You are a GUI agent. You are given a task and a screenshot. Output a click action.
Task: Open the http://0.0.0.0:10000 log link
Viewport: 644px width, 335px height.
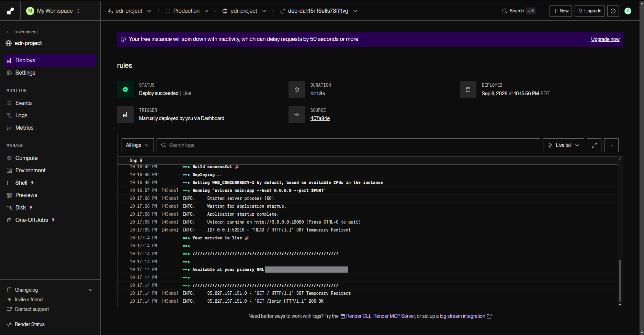279,222
